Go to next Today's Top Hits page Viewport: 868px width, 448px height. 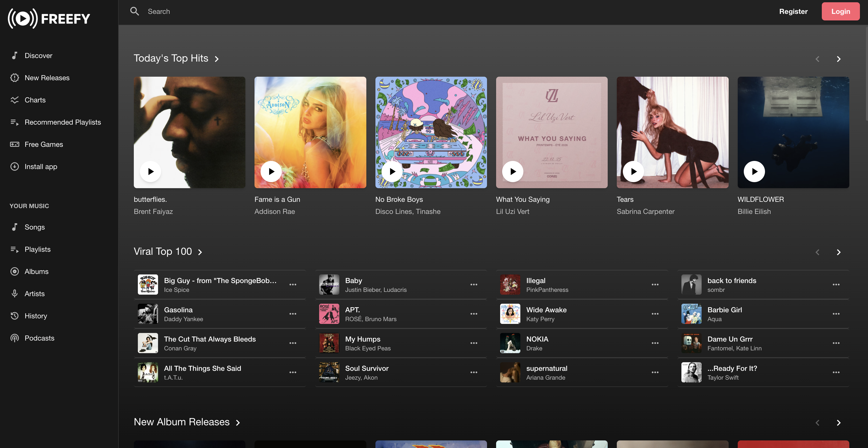pos(839,59)
